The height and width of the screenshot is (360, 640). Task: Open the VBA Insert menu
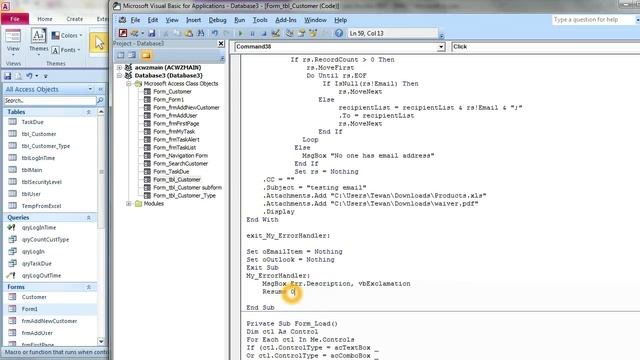[193, 20]
